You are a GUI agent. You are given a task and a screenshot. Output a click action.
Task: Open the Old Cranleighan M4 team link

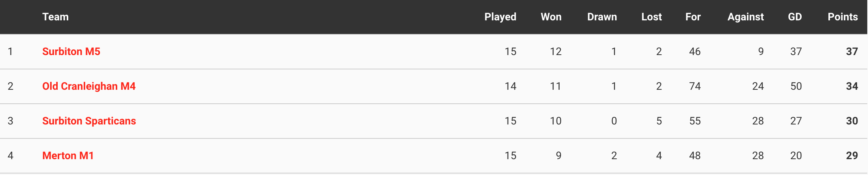click(x=89, y=86)
